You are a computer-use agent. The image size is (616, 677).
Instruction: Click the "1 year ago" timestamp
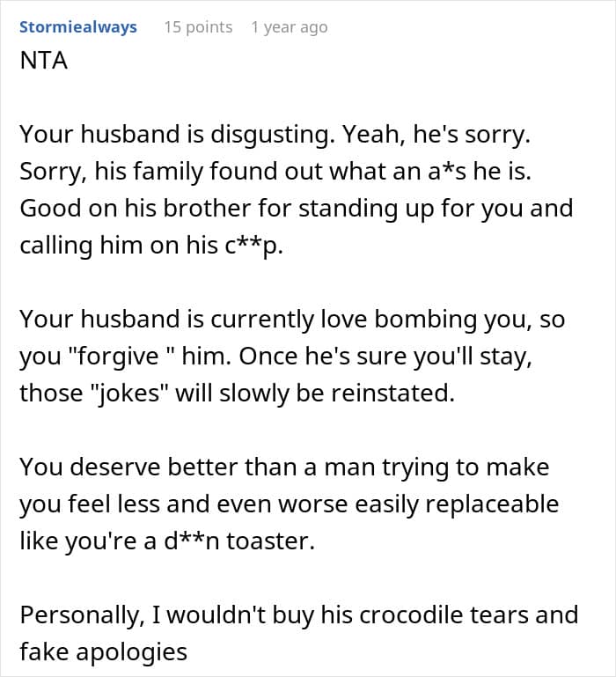tap(289, 26)
